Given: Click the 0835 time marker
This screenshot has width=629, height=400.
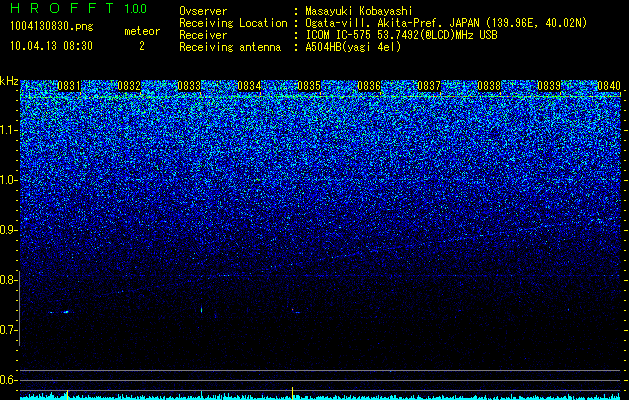Looking at the screenshot, I should [309, 86].
